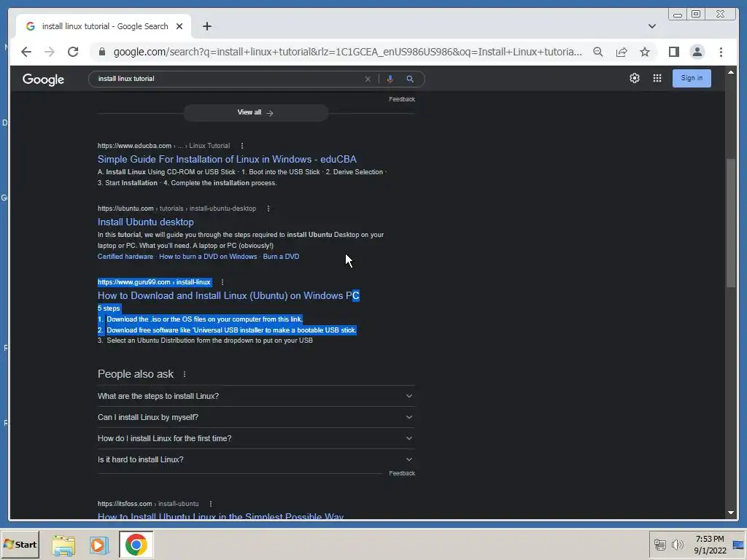Viewport: 747px width, 560px height.
Task: Launch the media player from taskbar
Action: coord(98,545)
